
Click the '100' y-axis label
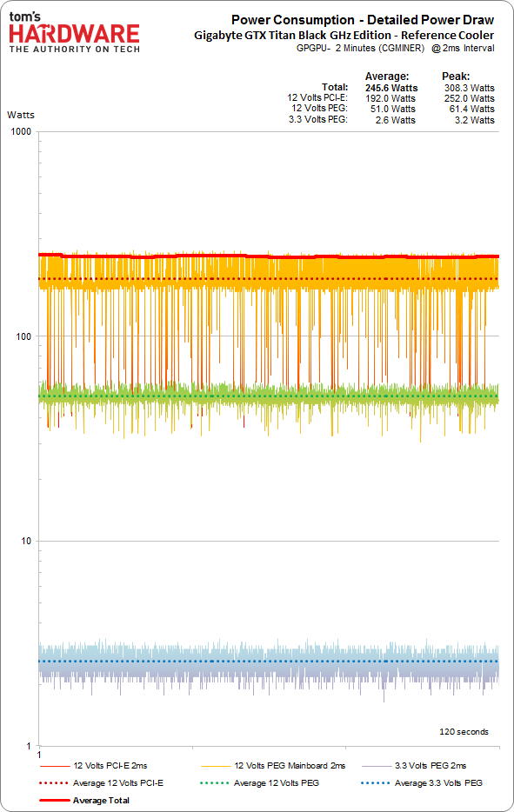coord(23,336)
